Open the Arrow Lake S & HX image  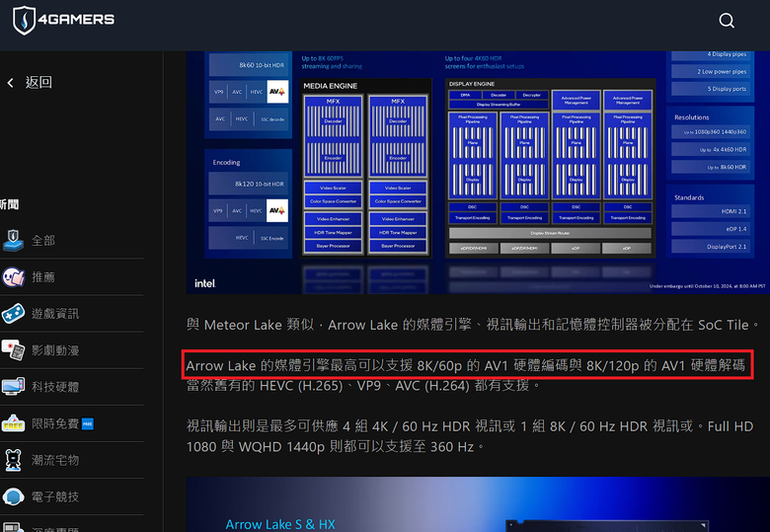coord(478,504)
